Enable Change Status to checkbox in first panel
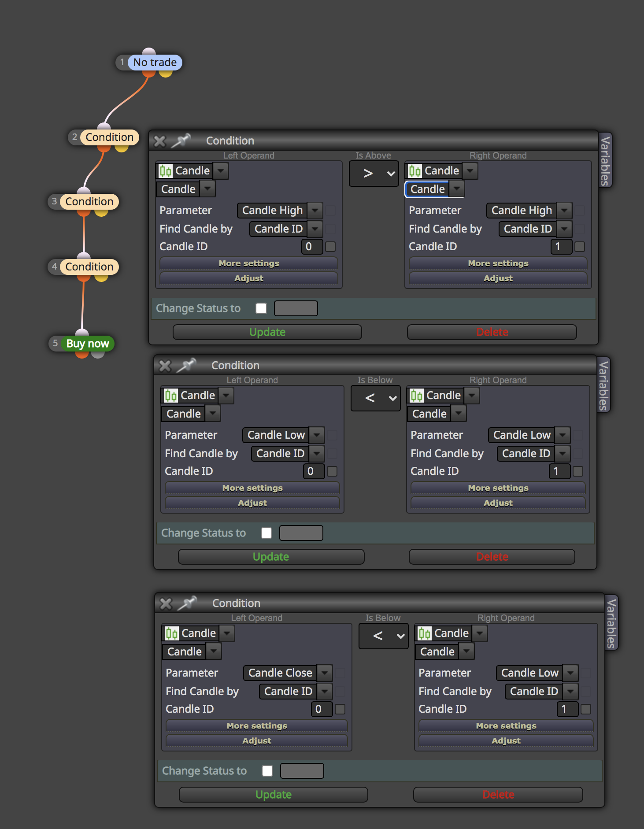This screenshot has width=644, height=829. pyautogui.click(x=261, y=308)
